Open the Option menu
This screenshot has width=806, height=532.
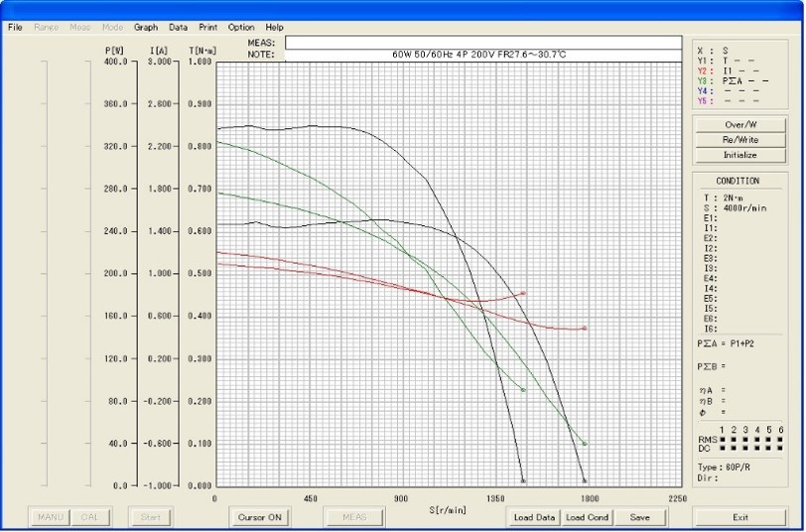[241, 27]
